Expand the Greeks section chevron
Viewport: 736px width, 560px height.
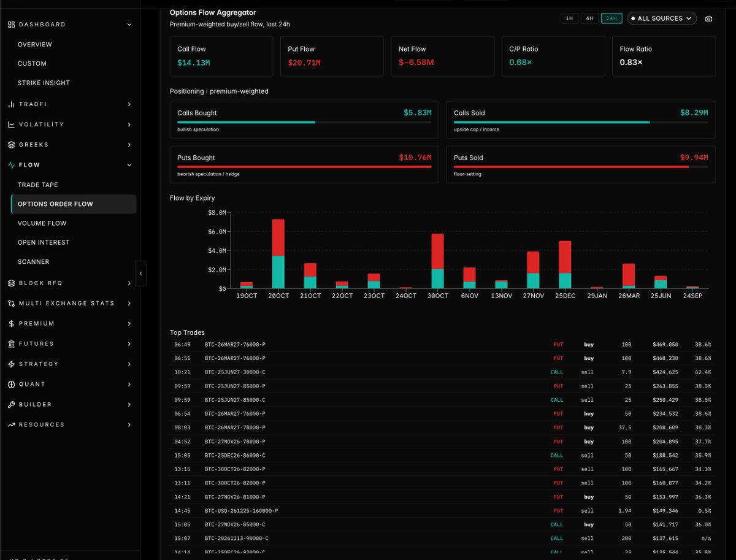129,145
